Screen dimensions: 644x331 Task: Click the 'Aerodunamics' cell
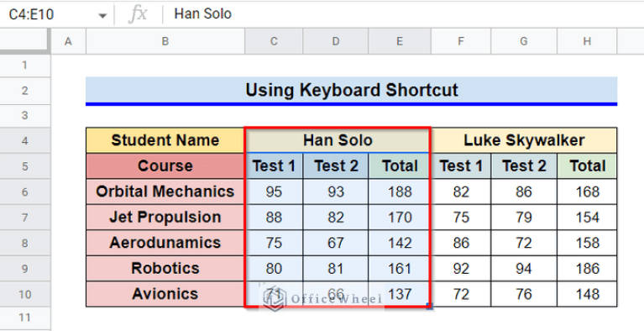tap(165, 243)
